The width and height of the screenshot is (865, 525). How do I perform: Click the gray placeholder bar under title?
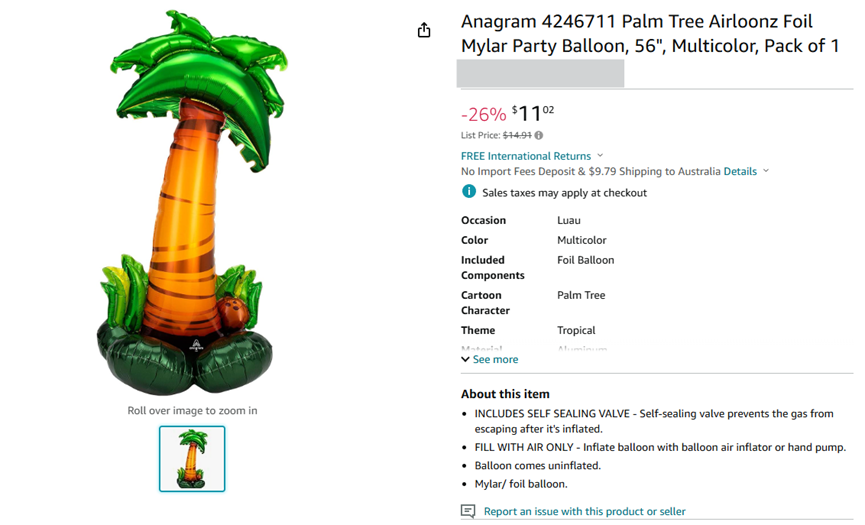tap(540, 73)
